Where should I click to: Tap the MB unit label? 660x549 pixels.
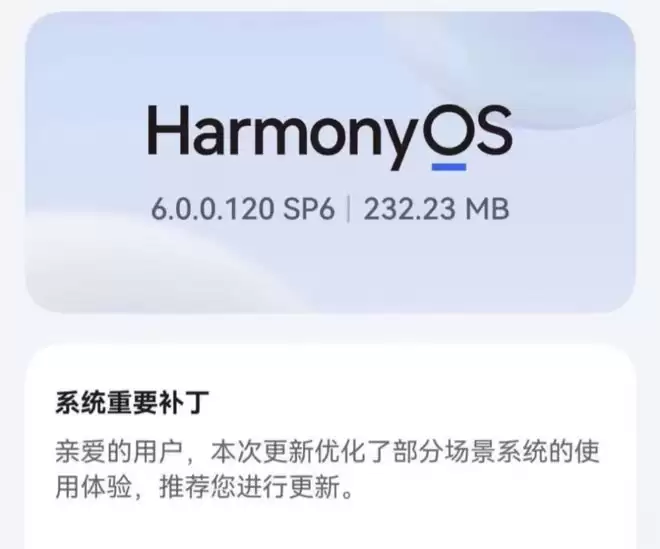tap(487, 208)
